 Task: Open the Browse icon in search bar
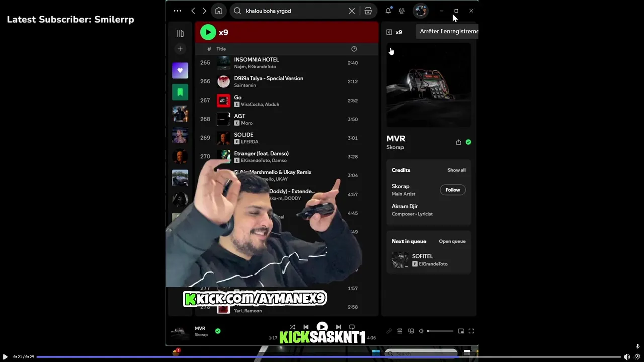tap(368, 11)
